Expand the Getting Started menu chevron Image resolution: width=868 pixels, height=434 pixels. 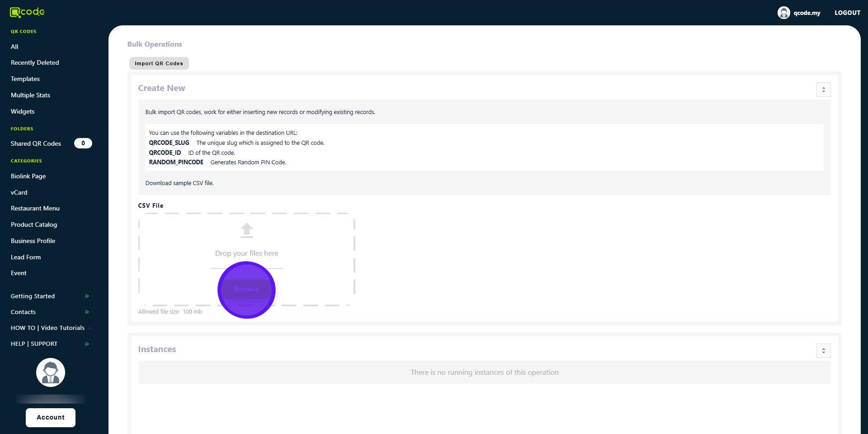tap(87, 296)
